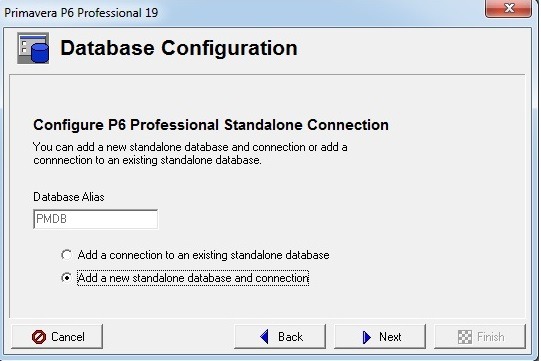This screenshot has width=541, height=361.
Task: Click the description text starting 'You can add a new standalone'
Action: 190,154
